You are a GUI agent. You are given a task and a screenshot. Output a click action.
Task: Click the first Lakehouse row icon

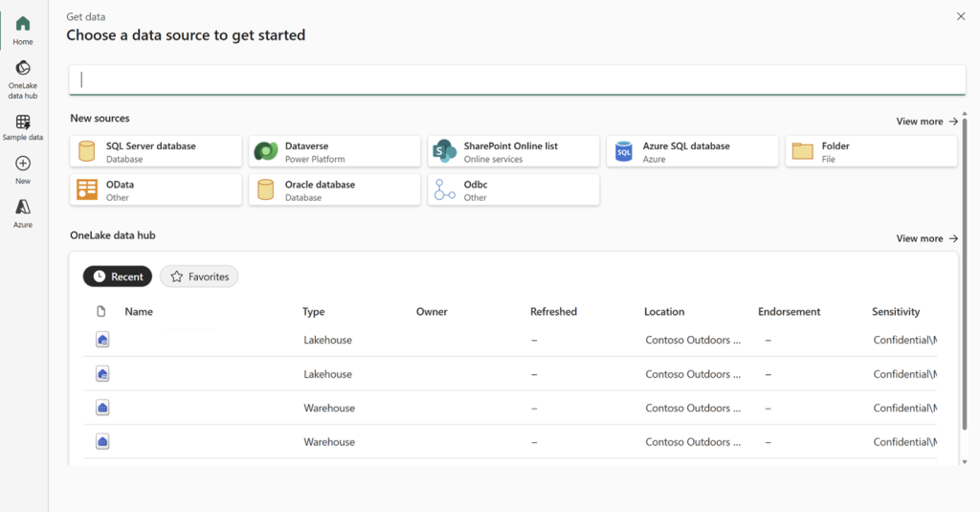coord(102,340)
